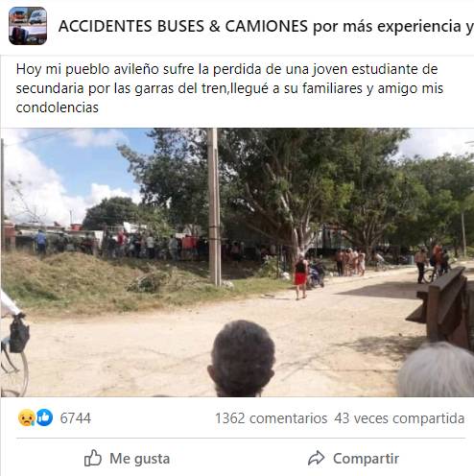Open the group profile picture thumbnail
Screen dimensions: 474x476
(28, 26)
